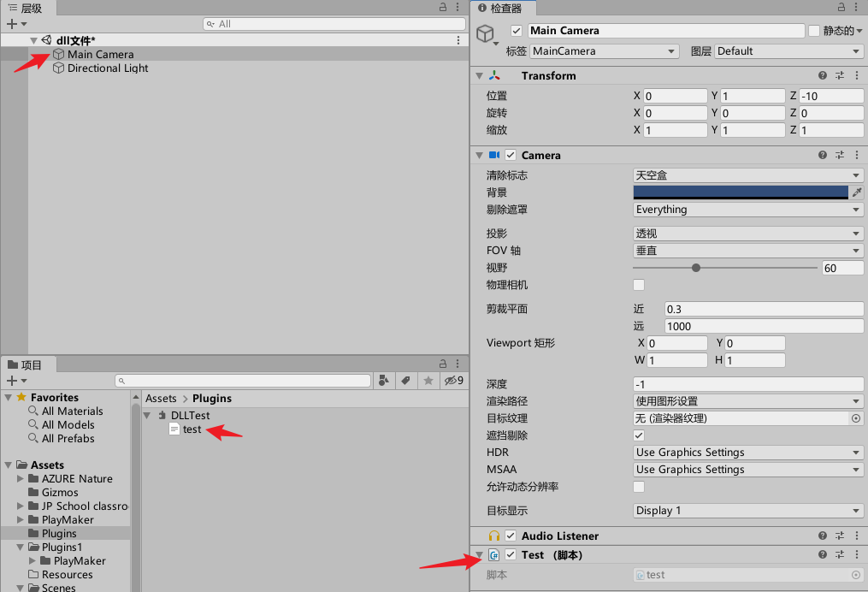The height and width of the screenshot is (592, 868).
Task: Open 目标显示 Display 1 dropdown
Action: (748, 511)
